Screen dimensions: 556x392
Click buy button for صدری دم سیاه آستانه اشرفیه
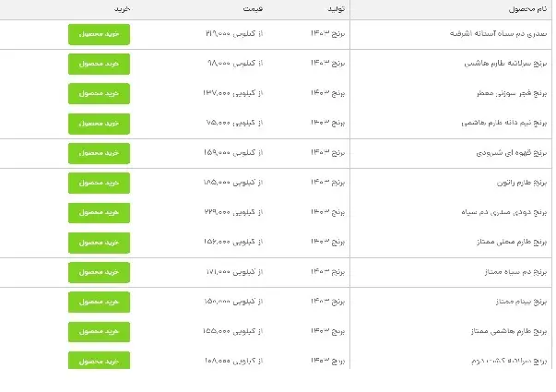[x=99, y=34]
